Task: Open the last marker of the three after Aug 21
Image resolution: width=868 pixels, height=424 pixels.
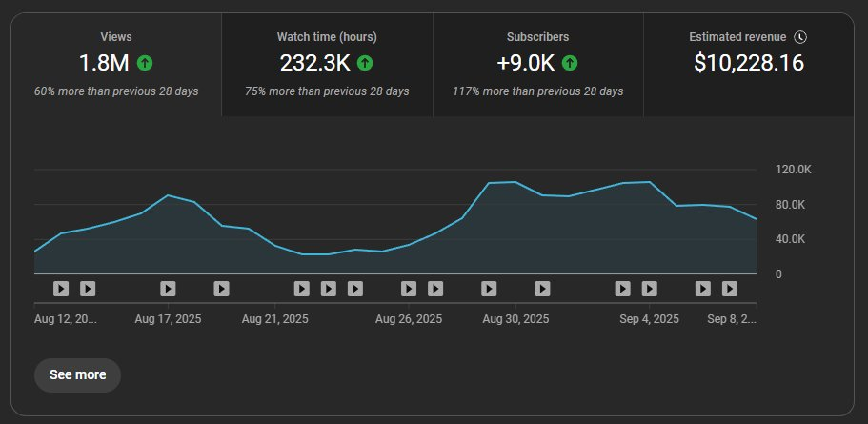Action: click(354, 289)
